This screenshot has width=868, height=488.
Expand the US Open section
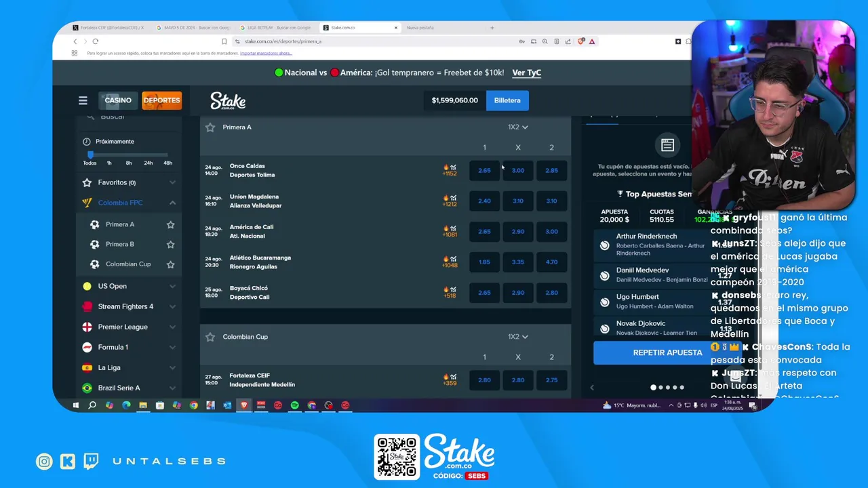pos(172,286)
